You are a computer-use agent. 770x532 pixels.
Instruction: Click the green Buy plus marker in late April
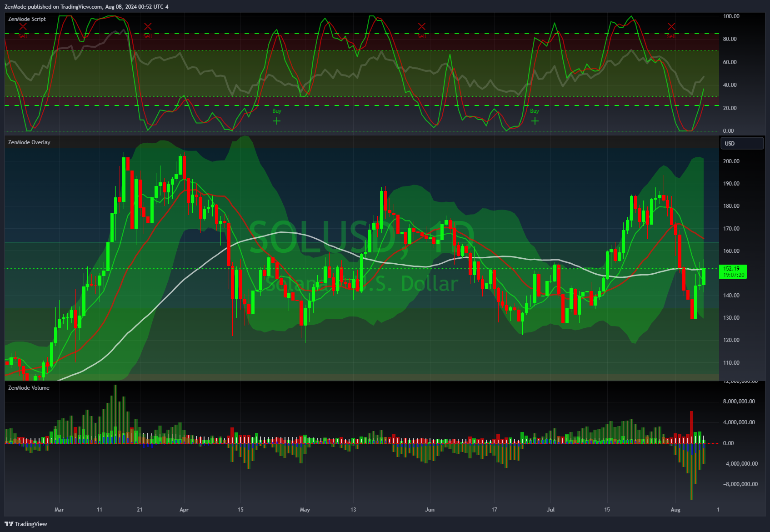pos(277,121)
